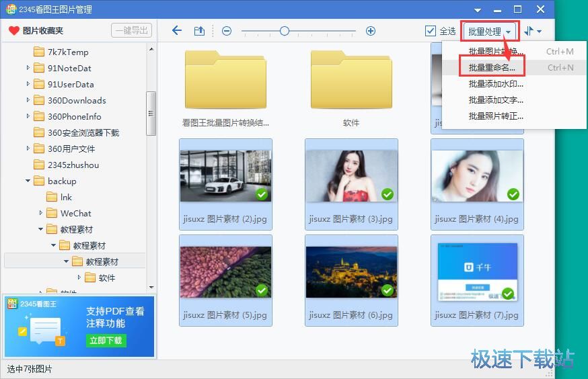Click the 选中7张图片 status bar text
The height and width of the screenshot is (379, 588).
(x=30, y=370)
